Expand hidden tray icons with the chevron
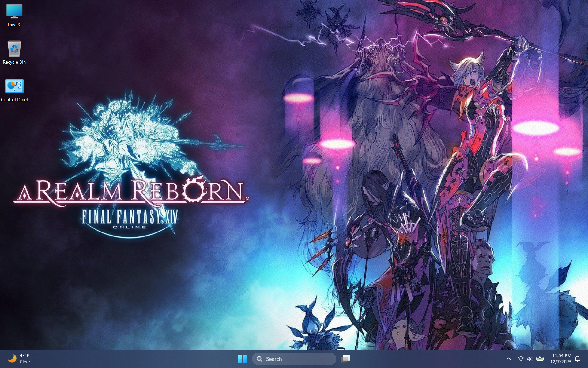588x368 pixels. (509, 358)
